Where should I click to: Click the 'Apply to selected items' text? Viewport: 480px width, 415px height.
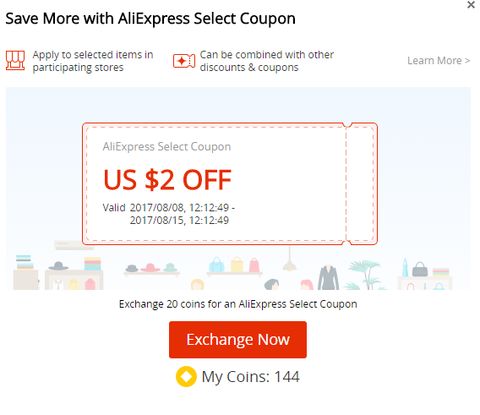pos(93,61)
